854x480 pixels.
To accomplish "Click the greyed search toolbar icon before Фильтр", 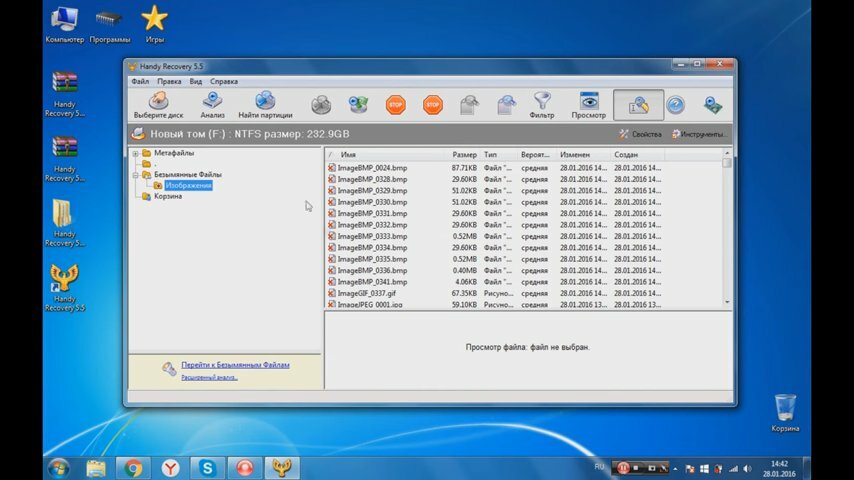I will click(x=507, y=105).
